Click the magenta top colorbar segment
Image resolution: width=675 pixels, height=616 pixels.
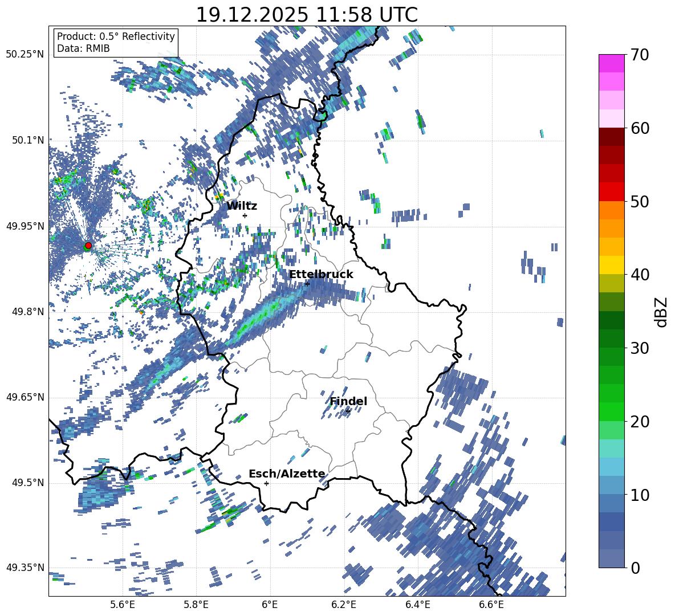pos(611,63)
